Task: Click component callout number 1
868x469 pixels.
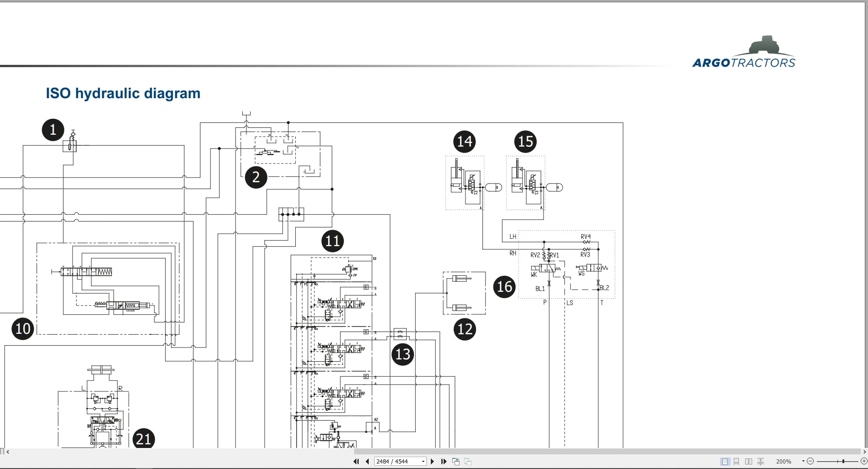Action: [x=53, y=130]
